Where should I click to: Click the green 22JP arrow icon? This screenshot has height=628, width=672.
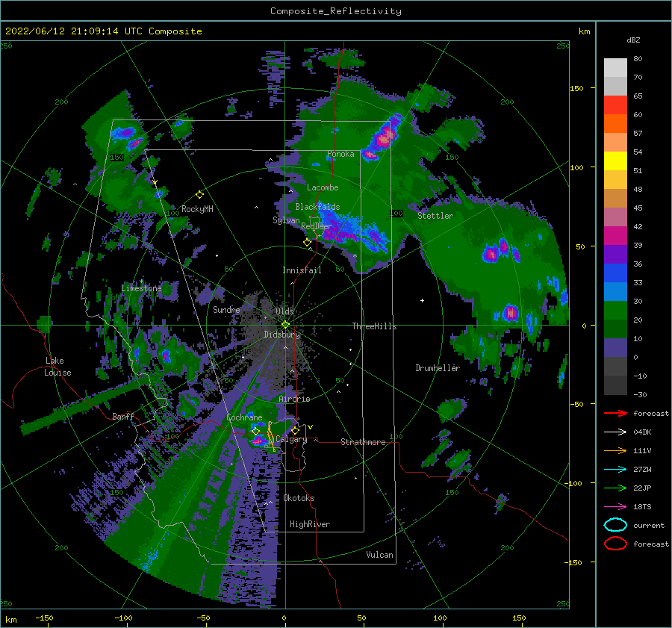pyautogui.click(x=615, y=488)
